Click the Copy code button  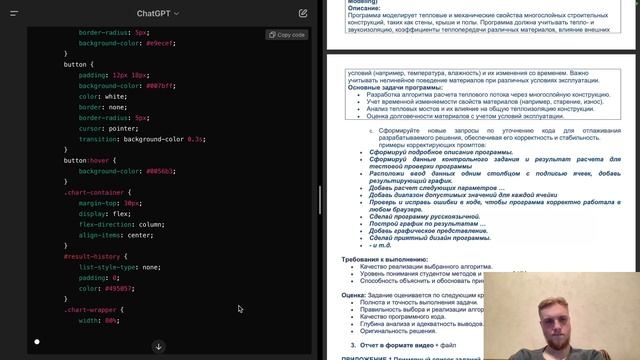pyautogui.click(x=287, y=35)
